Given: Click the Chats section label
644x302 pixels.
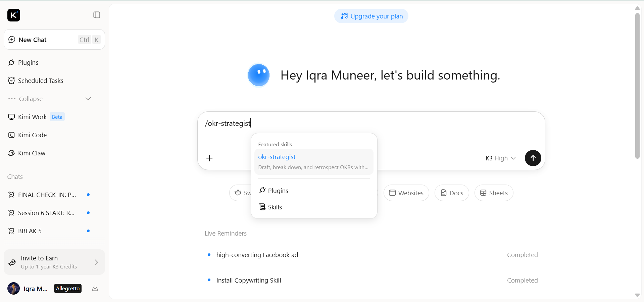Looking at the screenshot, I should pos(15,177).
